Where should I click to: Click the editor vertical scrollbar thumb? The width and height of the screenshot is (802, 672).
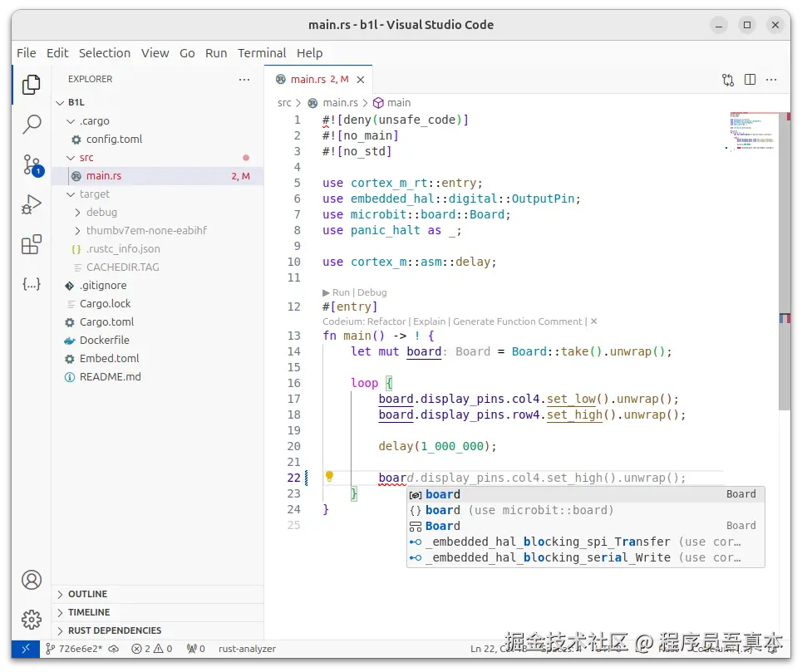point(784,262)
